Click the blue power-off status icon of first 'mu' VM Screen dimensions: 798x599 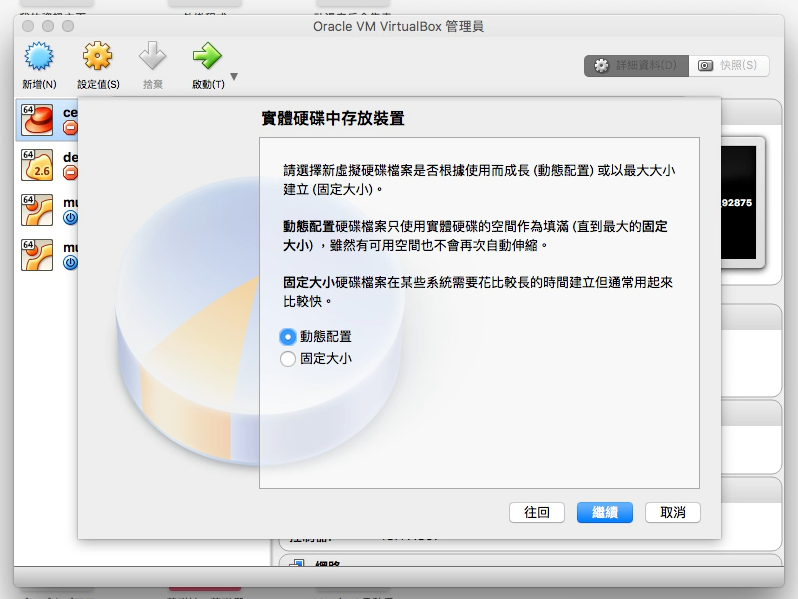pyautogui.click(x=70, y=218)
